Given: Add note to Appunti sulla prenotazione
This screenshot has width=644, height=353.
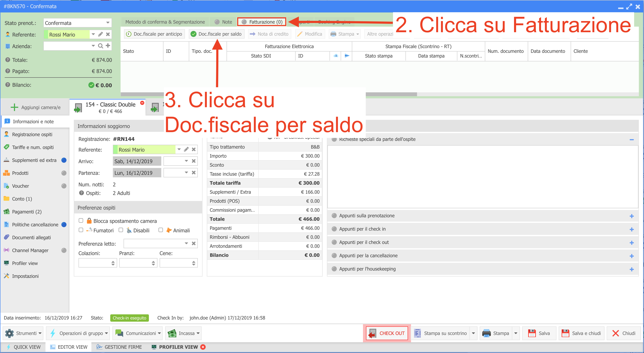Looking at the screenshot, I should (632, 216).
